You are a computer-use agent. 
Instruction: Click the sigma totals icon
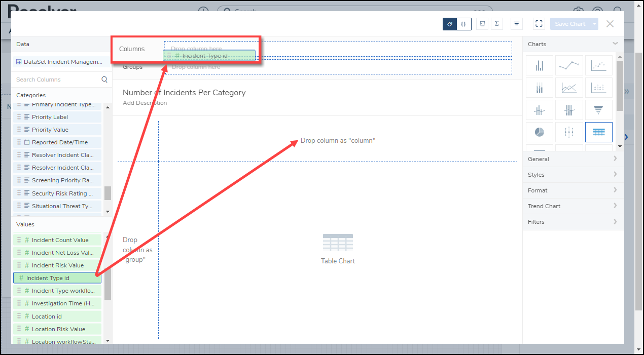point(496,24)
